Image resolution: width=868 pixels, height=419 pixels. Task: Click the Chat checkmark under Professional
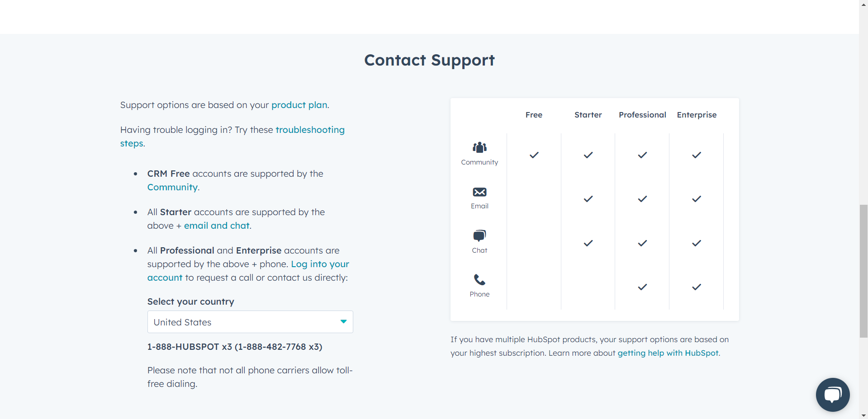coord(642,243)
